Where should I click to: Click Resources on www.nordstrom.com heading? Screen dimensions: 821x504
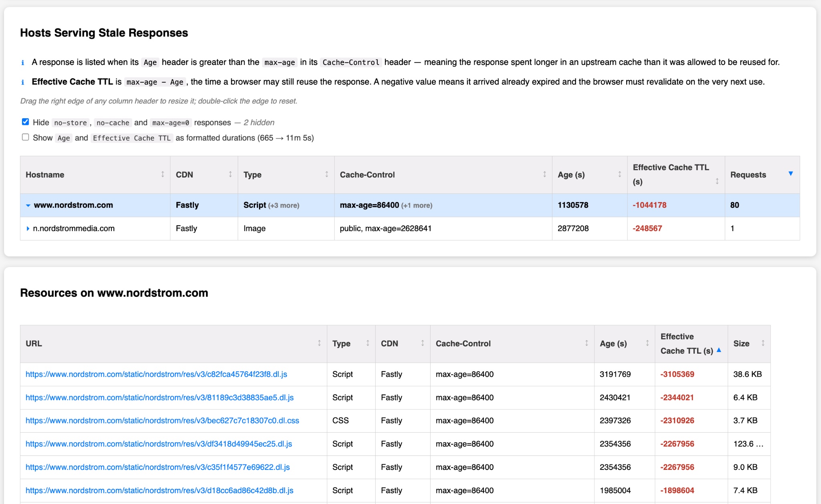(114, 293)
